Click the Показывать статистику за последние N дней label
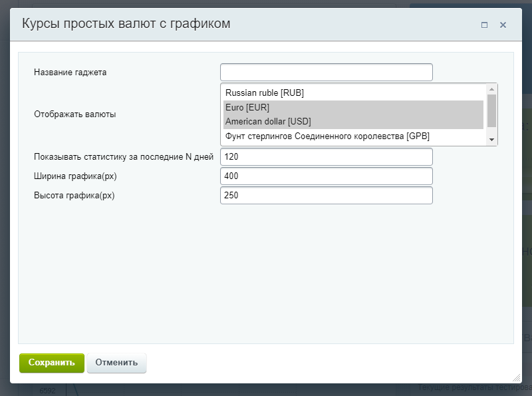 point(124,156)
